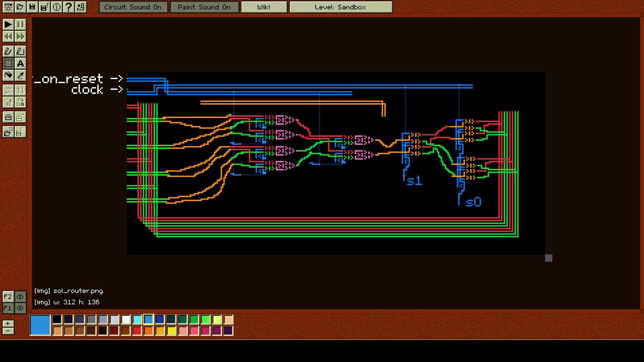Open help with the question mark icon
The image size is (644, 362).
(69, 7)
